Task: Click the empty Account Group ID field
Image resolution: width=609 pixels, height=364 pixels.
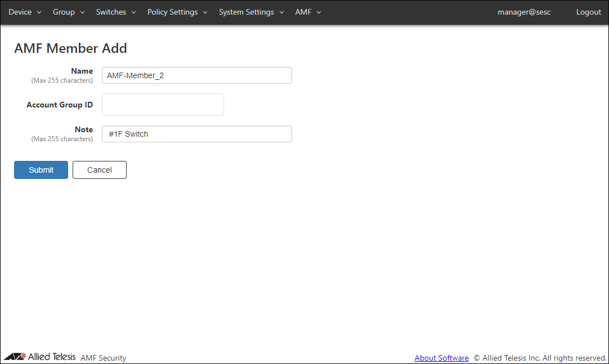Action: pos(163,105)
